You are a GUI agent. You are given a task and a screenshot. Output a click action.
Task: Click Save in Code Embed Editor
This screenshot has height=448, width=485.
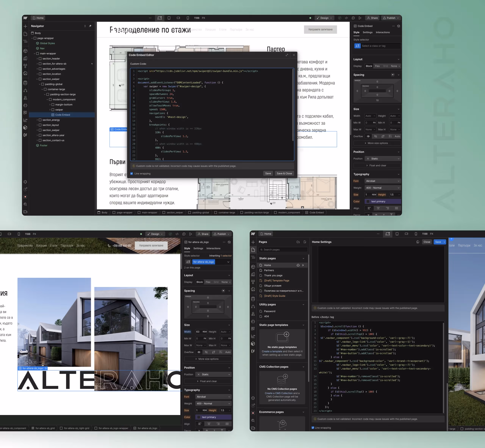[x=268, y=173]
